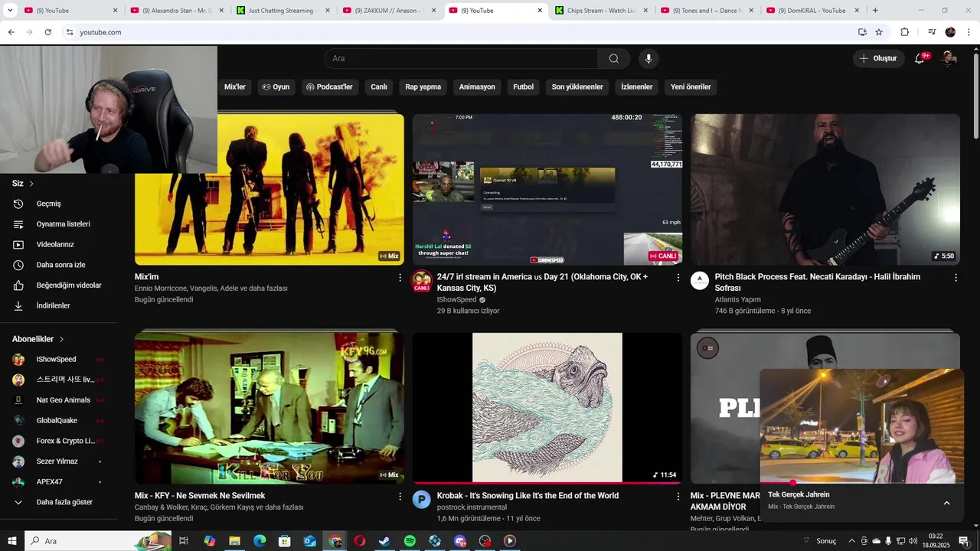Expand the Siz section
980x551 pixels.
[x=23, y=184]
